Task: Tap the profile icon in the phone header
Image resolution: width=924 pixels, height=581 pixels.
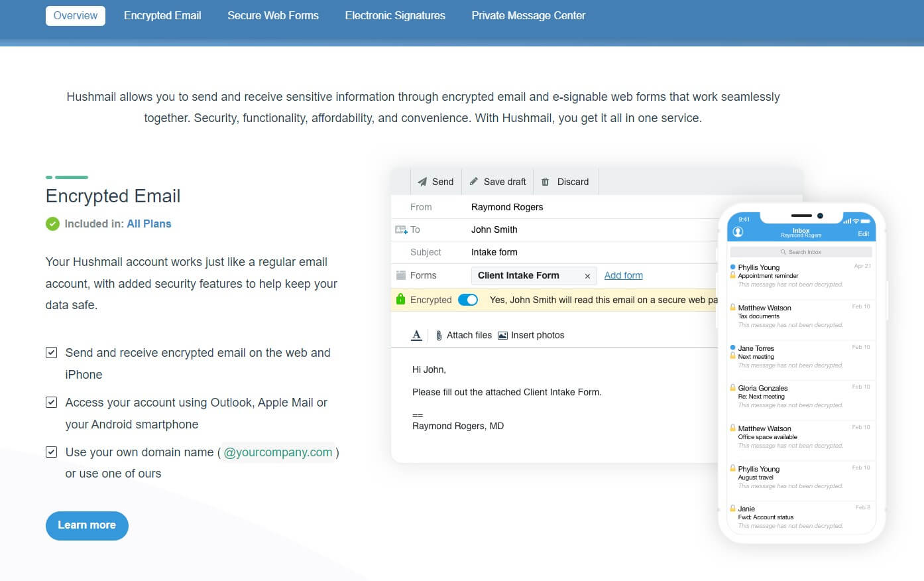Action: coord(738,232)
